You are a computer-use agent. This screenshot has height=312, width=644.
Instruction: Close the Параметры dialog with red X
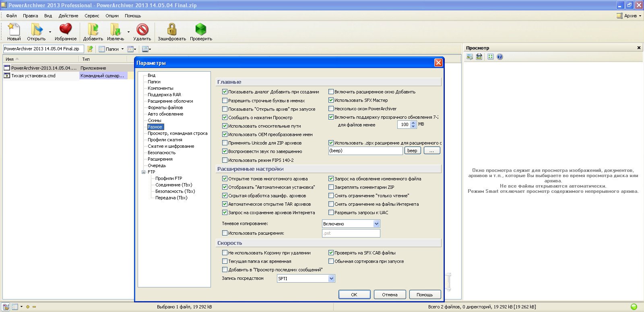438,63
